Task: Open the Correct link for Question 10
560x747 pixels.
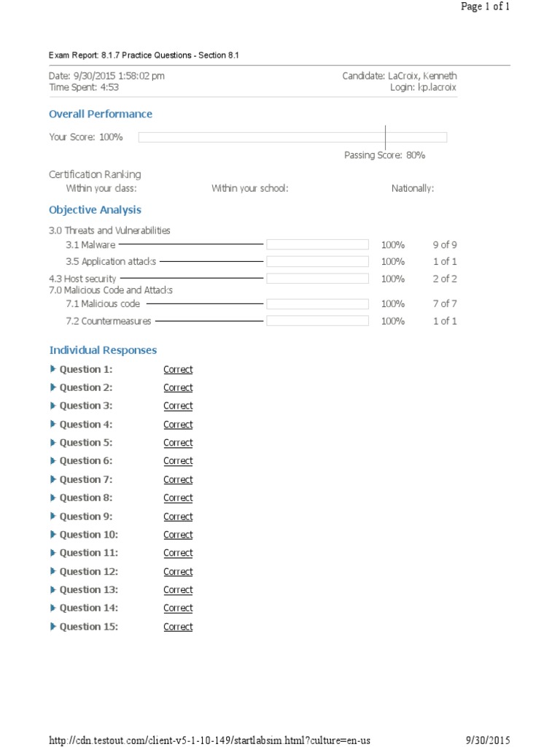Action: [178, 535]
